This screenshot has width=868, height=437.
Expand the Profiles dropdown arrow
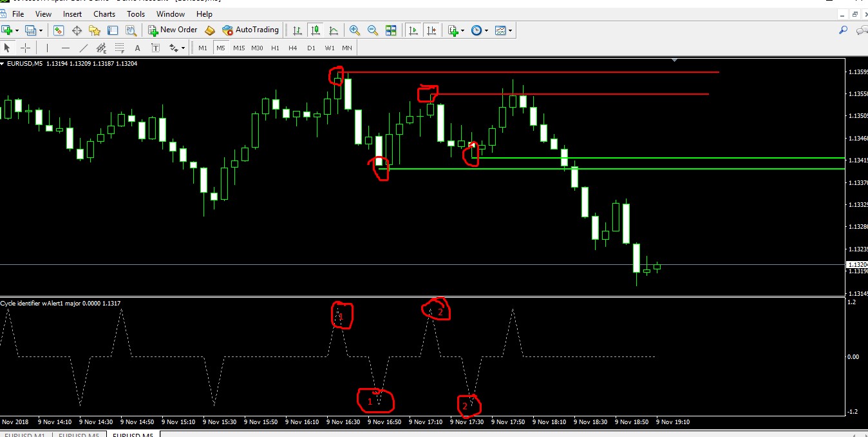[41, 30]
